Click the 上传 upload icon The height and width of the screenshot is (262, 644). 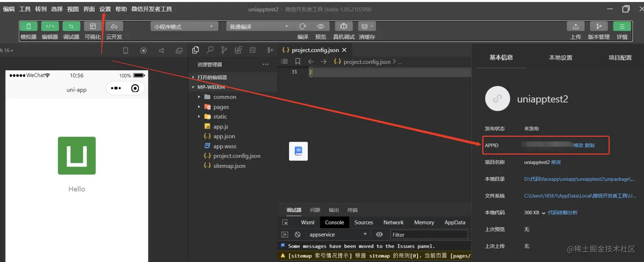coord(576,26)
